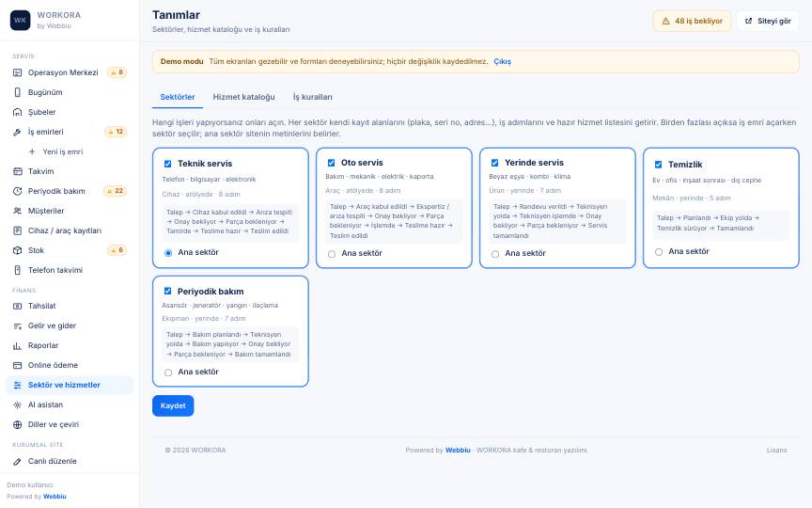This screenshot has width=812, height=508.
Task: Click the Periyodik bakım clock icon
Action: (x=17, y=191)
